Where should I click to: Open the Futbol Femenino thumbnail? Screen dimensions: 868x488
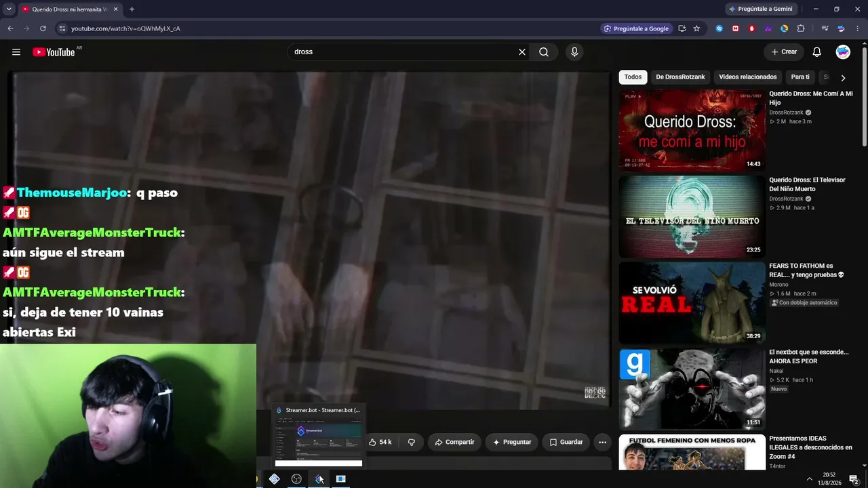[x=692, y=452]
